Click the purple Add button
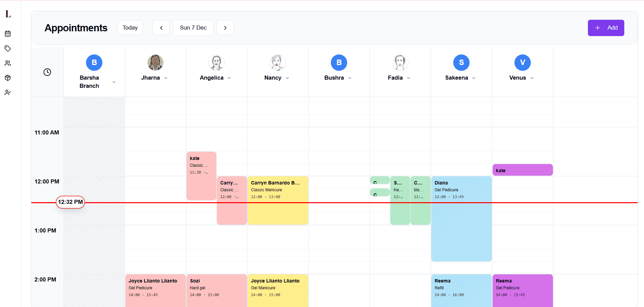 [x=606, y=28]
